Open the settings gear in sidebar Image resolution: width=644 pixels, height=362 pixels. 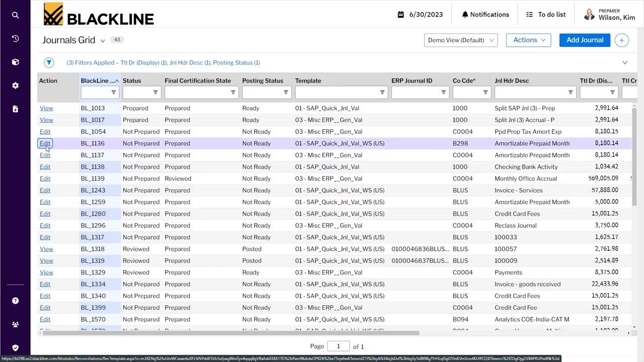[x=15, y=85]
